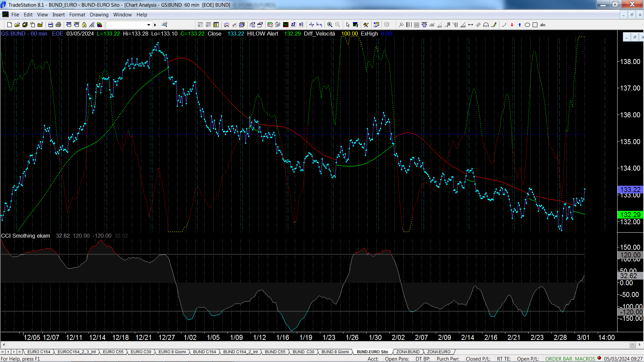Click the colored cubes toolbar icon
Image resolution: width=644 pixels, height=362 pixels.
99,24
